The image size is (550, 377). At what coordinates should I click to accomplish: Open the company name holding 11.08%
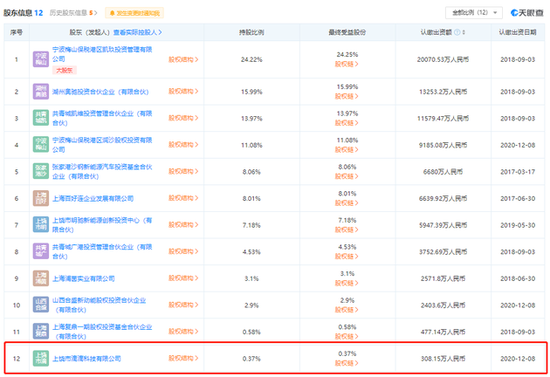[x=102, y=145]
